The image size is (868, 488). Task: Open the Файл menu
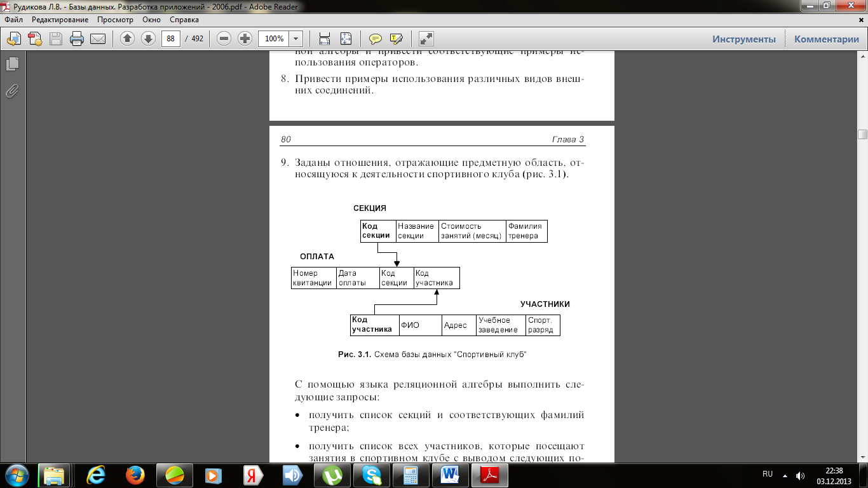[14, 20]
